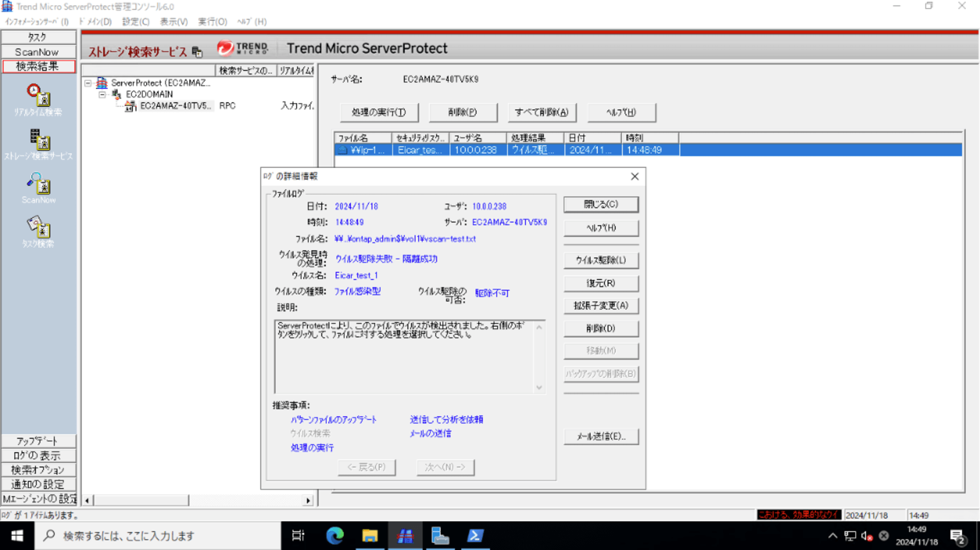
Task: Click the メール送信(E).. button
Action: 601,436
